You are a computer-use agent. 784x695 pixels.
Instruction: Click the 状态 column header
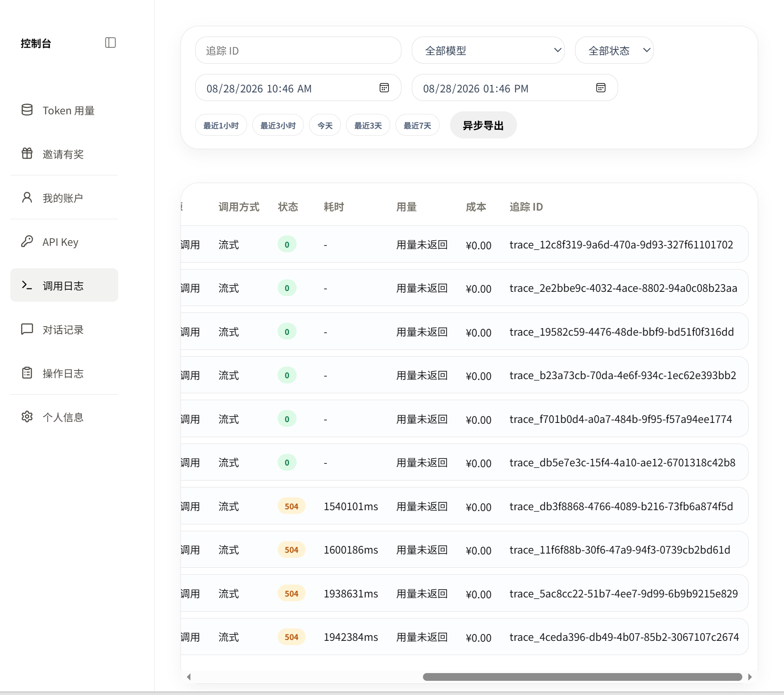click(288, 207)
